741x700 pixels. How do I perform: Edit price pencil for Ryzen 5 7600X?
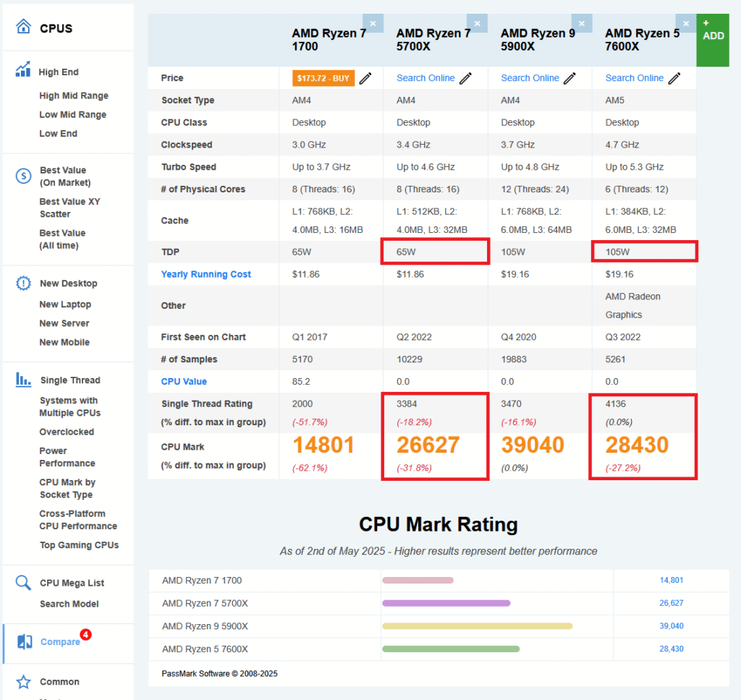(x=674, y=78)
